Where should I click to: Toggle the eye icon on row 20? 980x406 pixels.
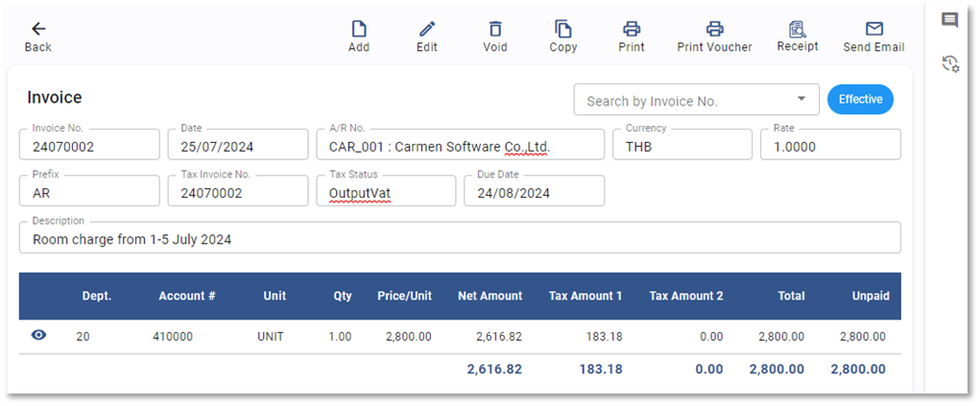(x=39, y=336)
